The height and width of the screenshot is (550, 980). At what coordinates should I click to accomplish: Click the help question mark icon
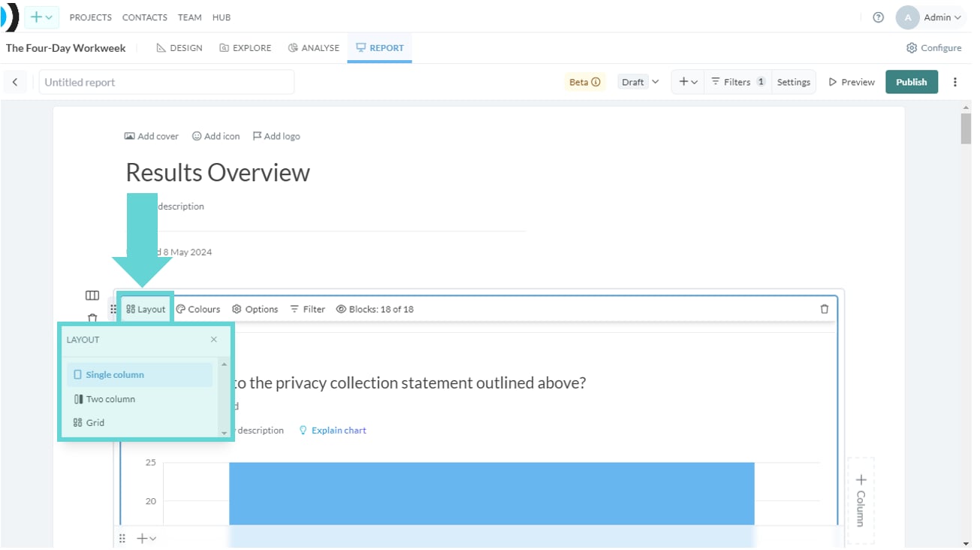click(x=879, y=17)
